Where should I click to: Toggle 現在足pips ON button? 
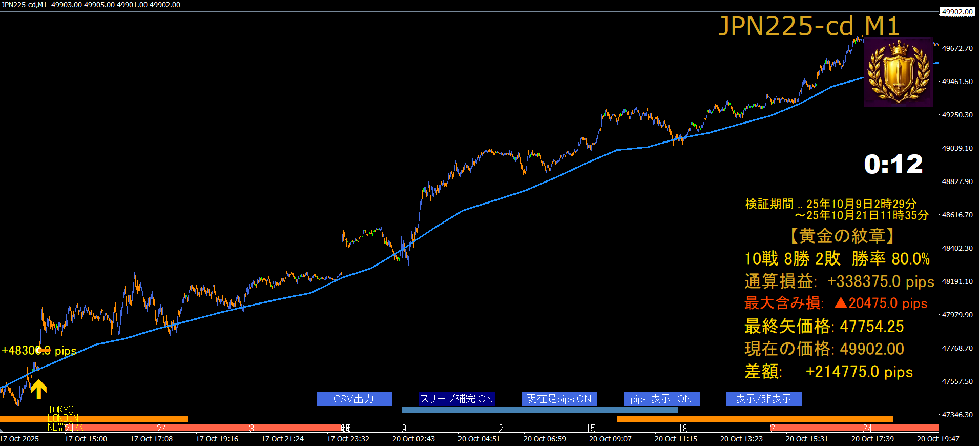[559, 399]
